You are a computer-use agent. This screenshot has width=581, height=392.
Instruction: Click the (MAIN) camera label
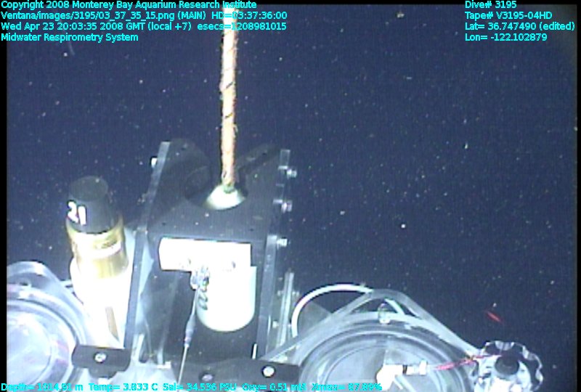[192, 15]
